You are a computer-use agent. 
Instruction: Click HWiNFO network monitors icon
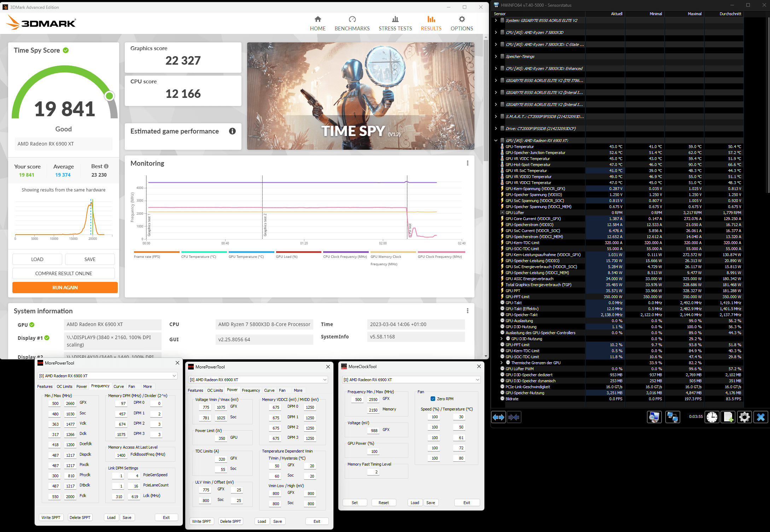pos(672,417)
